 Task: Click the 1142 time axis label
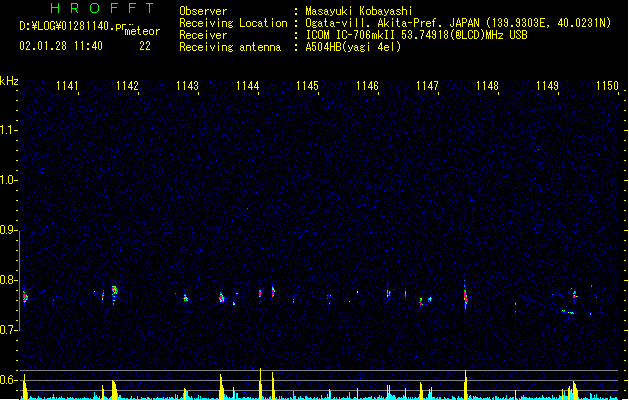(127, 86)
